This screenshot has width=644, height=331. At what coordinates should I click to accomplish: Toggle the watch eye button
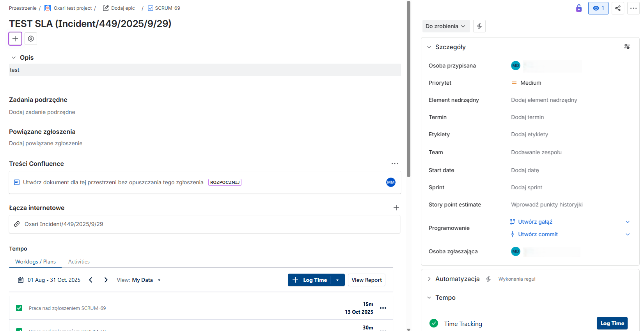point(598,8)
